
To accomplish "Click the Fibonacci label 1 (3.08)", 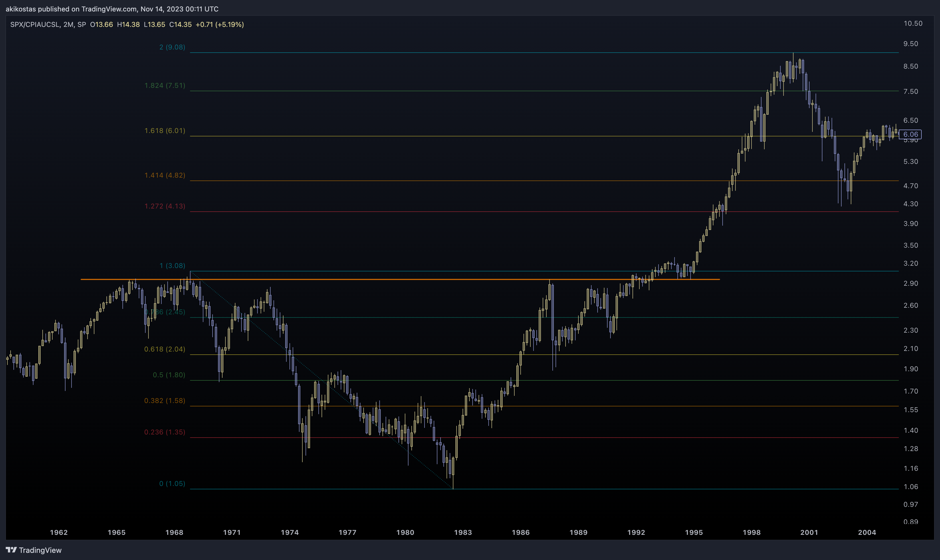I will (172, 266).
